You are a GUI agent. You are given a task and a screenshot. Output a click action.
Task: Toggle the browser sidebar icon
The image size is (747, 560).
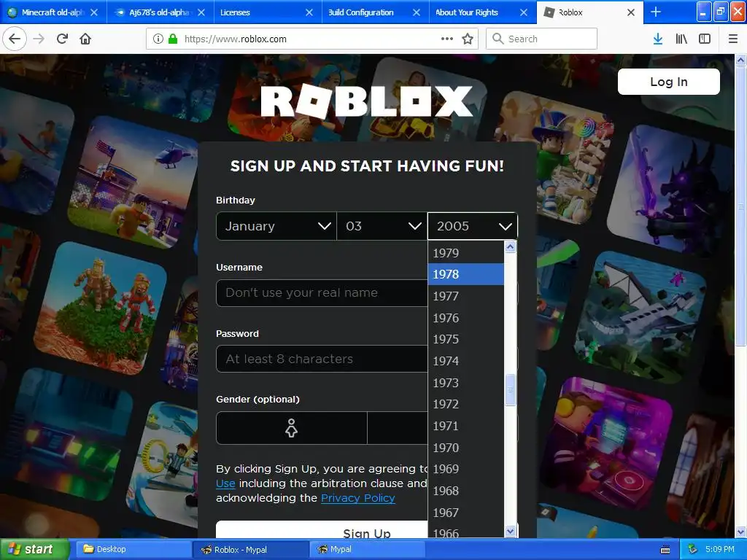[705, 39]
